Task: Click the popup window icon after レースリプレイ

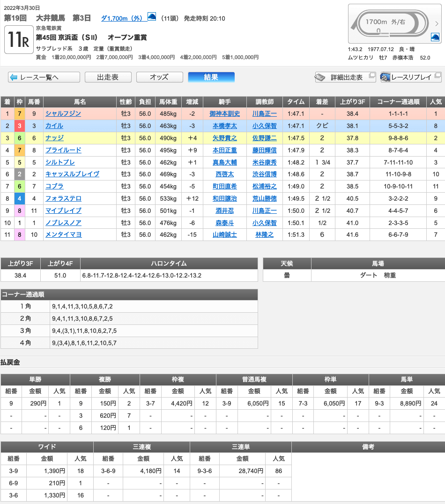Action: tap(438, 76)
